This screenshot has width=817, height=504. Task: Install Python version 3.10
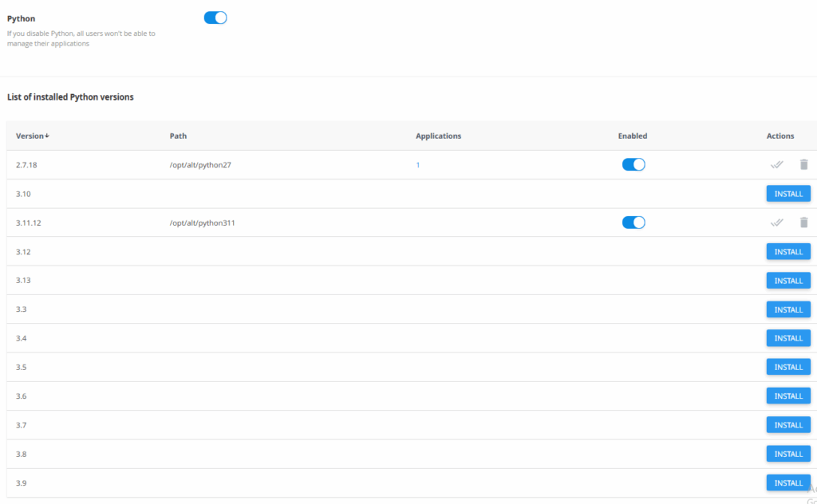click(788, 193)
